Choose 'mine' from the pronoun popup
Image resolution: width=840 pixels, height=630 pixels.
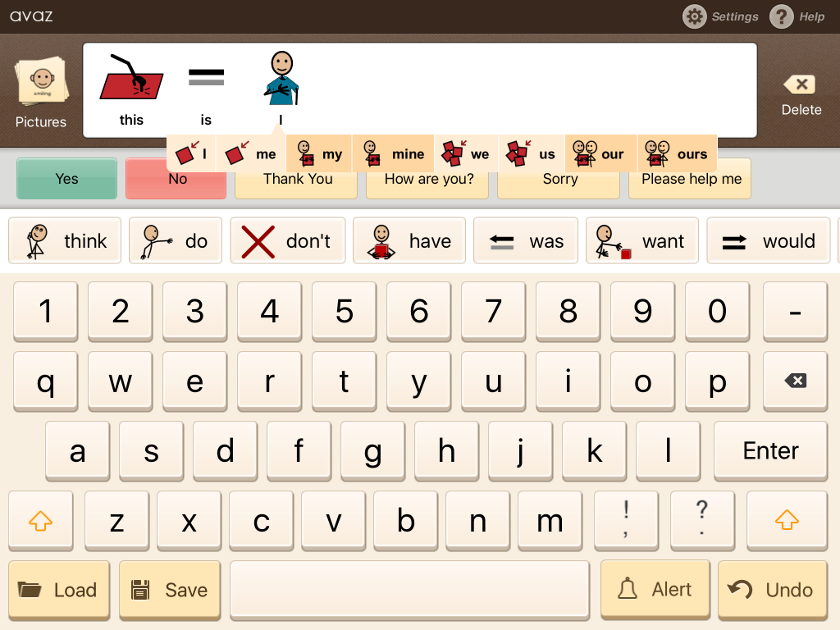point(393,153)
